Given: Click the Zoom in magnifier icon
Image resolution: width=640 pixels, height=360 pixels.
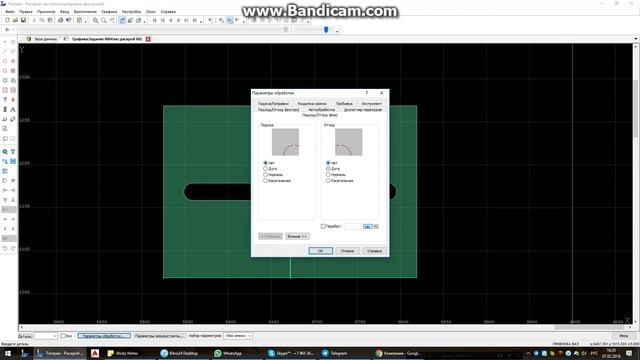Looking at the screenshot, I should click(x=95, y=20).
